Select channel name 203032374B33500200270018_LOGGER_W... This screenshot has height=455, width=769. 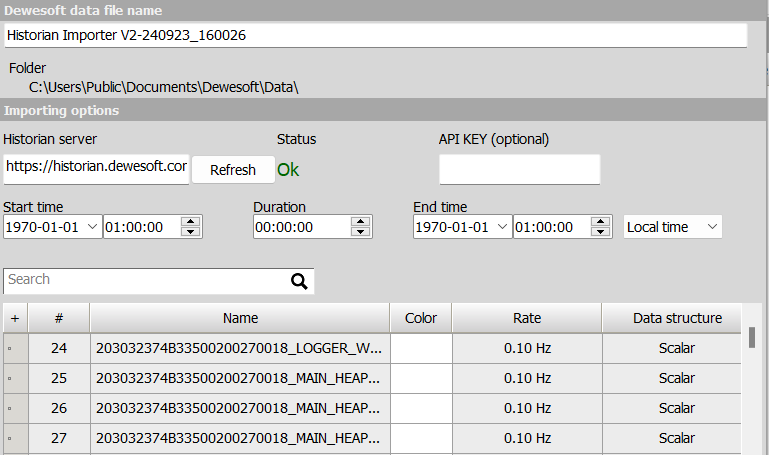(239, 349)
